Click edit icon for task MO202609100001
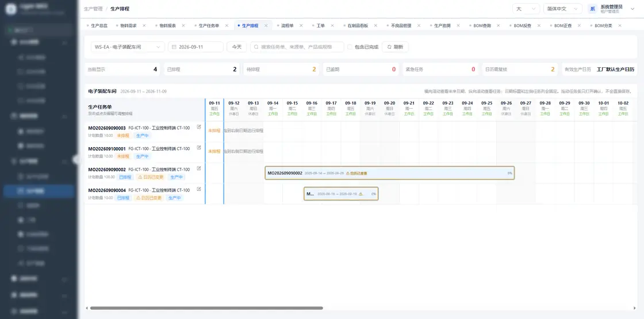Screen dimensions: 644x319 coord(199,147)
